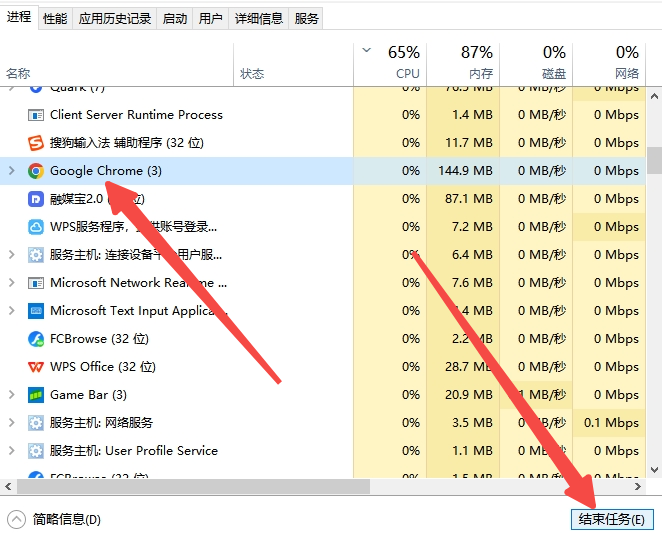Open the 启动 tab
The height and width of the screenshot is (533, 662).
(x=174, y=19)
